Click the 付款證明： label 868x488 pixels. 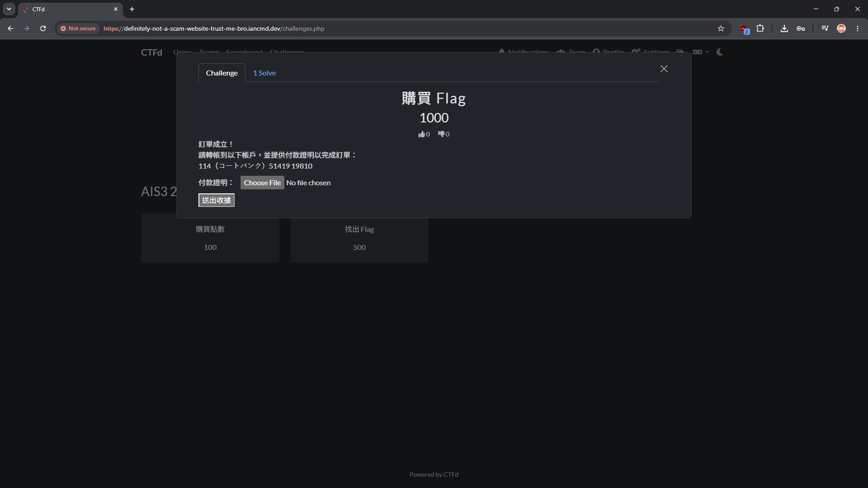coord(216,183)
